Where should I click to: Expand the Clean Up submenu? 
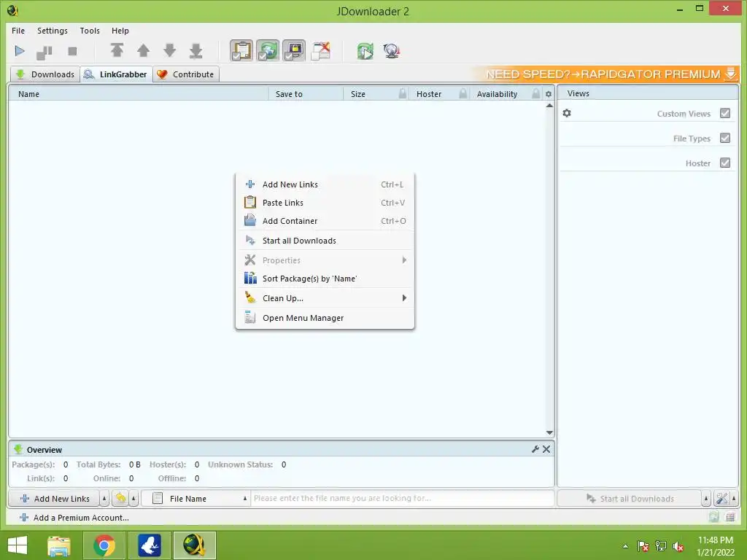click(325, 298)
